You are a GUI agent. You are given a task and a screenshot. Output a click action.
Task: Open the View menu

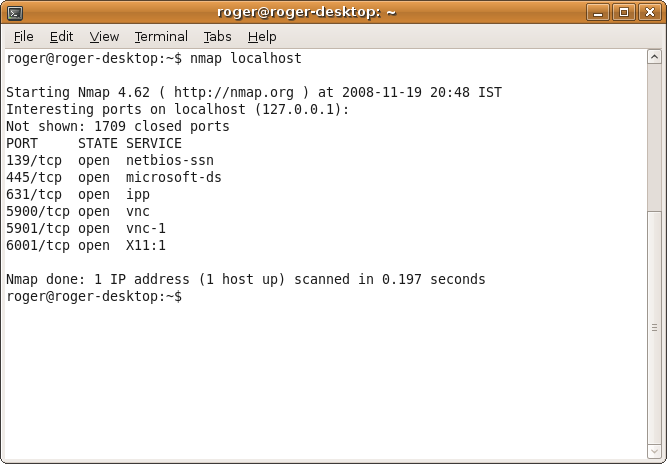click(104, 36)
